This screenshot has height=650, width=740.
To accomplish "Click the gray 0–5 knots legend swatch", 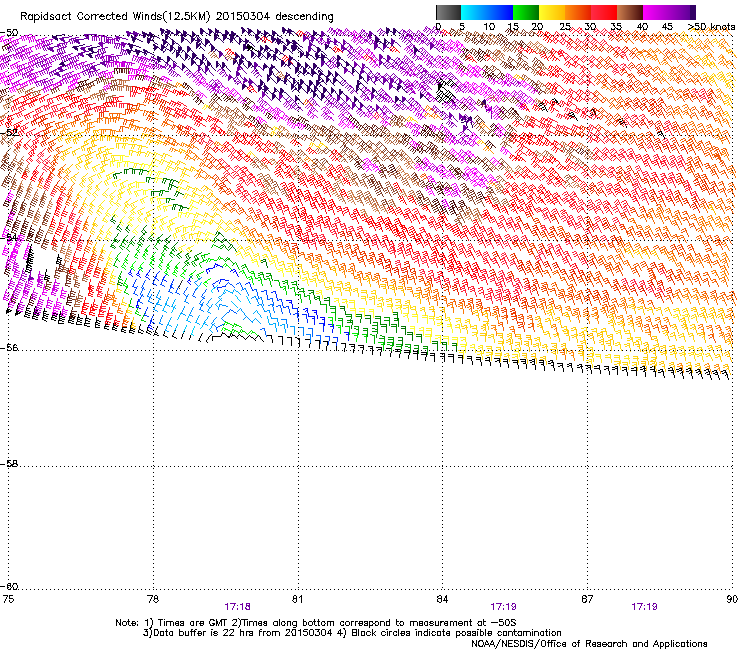I will pyautogui.click(x=448, y=12).
